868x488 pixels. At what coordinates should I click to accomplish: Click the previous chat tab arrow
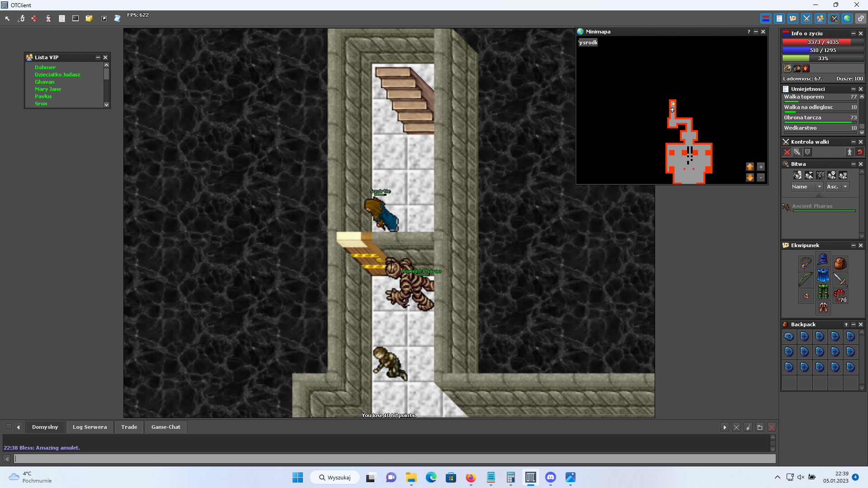[18, 427]
